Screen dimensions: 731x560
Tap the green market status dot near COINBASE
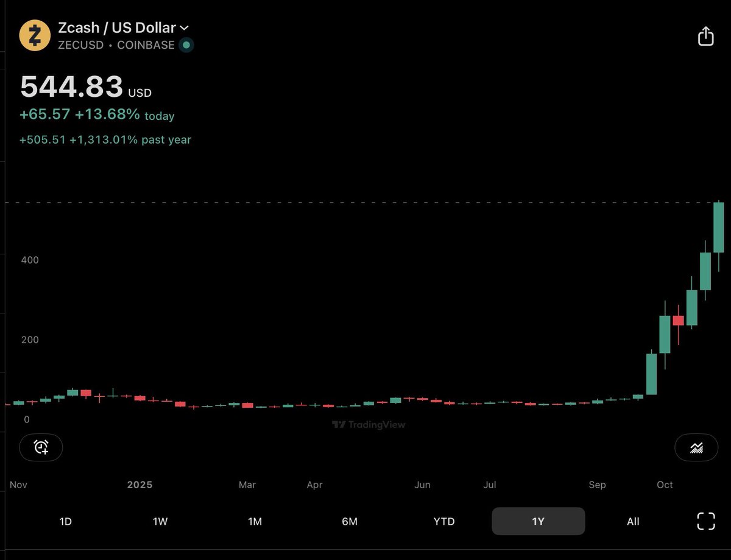186,45
